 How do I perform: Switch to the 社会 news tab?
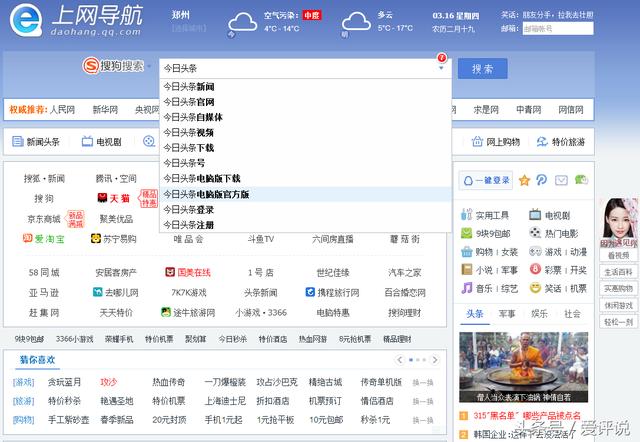(572, 314)
